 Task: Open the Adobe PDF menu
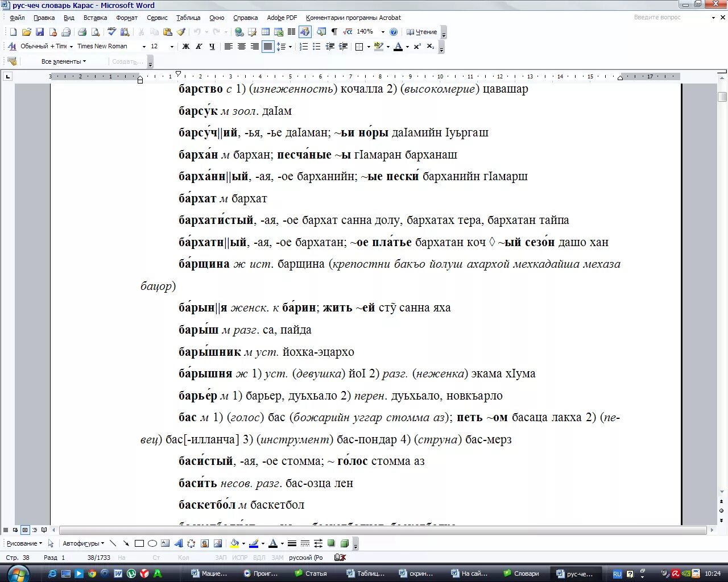[x=282, y=18]
